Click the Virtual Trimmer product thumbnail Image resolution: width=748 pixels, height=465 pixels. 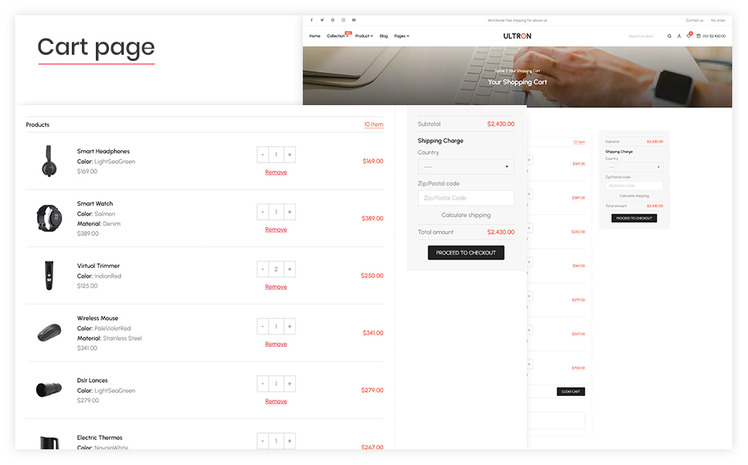tap(49, 275)
